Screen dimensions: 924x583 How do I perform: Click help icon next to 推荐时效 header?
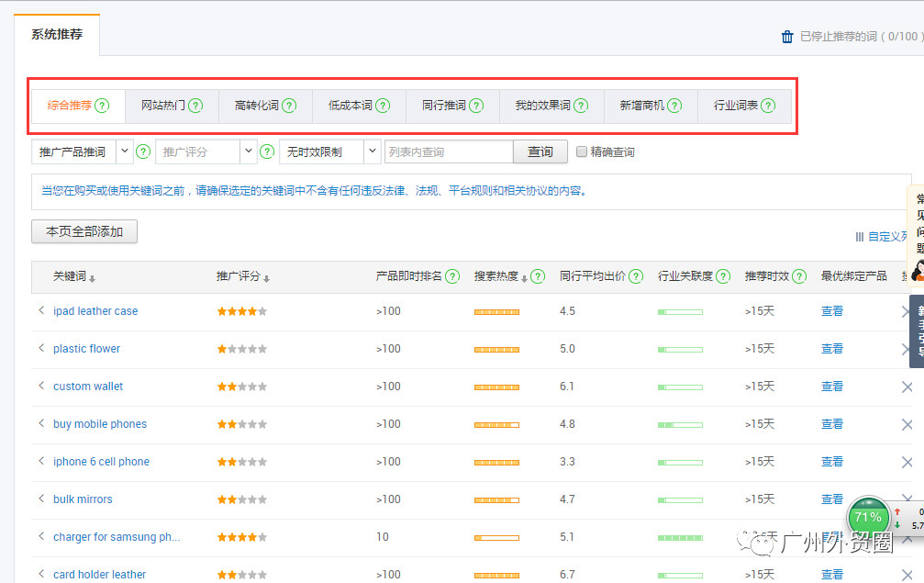(x=799, y=276)
